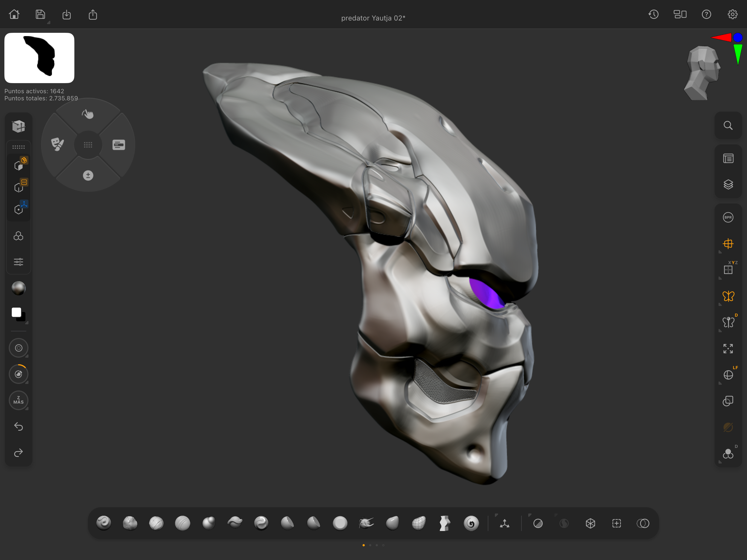Open the plus-minus quadrant in radial menu
The height and width of the screenshot is (560, 747).
click(88, 175)
